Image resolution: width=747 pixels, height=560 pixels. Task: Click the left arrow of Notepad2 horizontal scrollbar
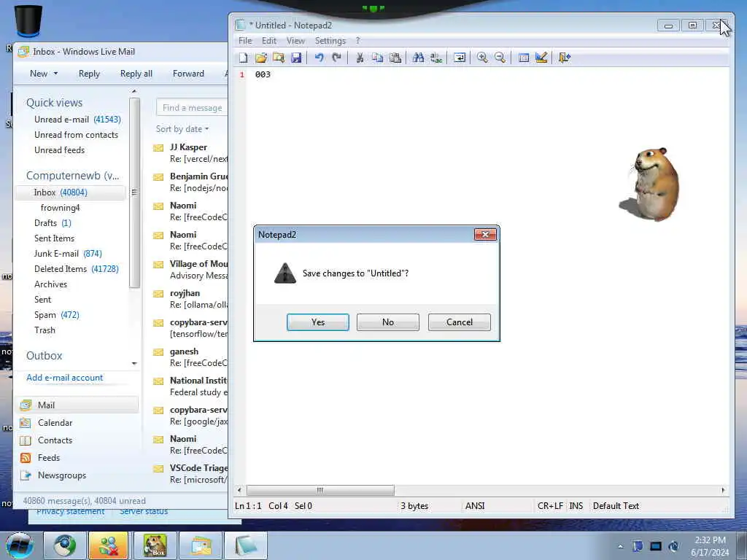point(239,490)
